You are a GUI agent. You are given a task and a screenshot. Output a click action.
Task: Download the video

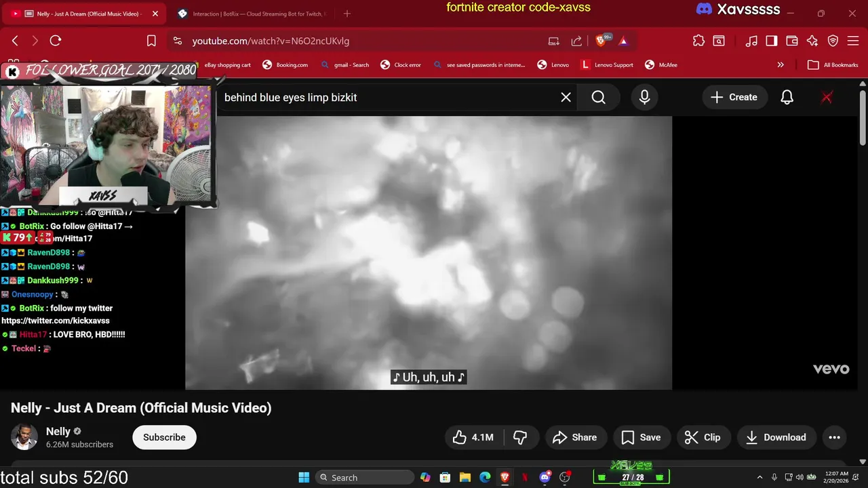[x=776, y=437]
